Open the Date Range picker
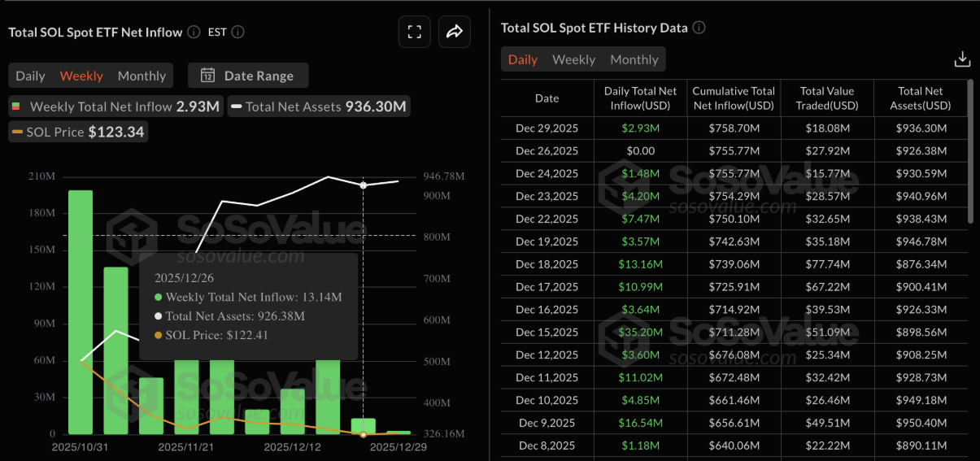 click(x=248, y=76)
